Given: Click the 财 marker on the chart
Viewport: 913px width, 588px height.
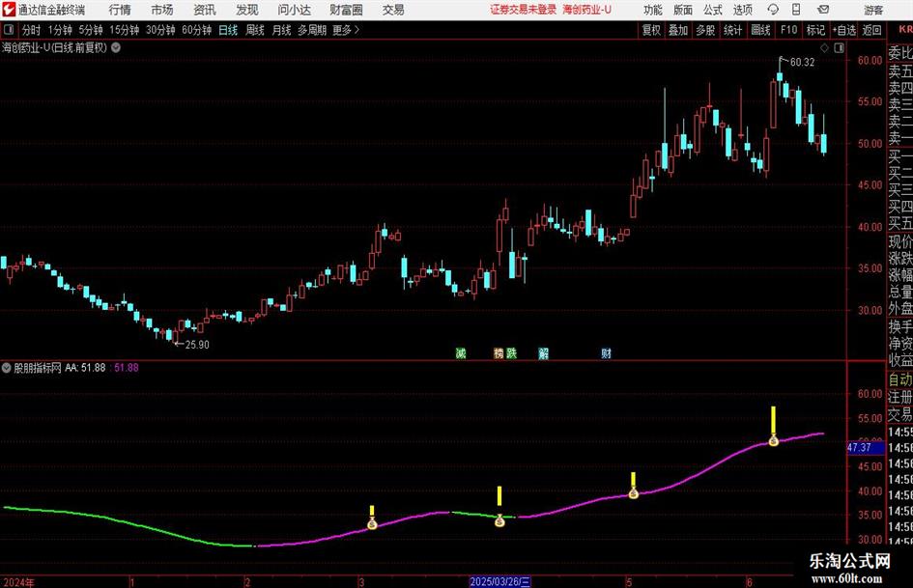Looking at the screenshot, I should [606, 352].
